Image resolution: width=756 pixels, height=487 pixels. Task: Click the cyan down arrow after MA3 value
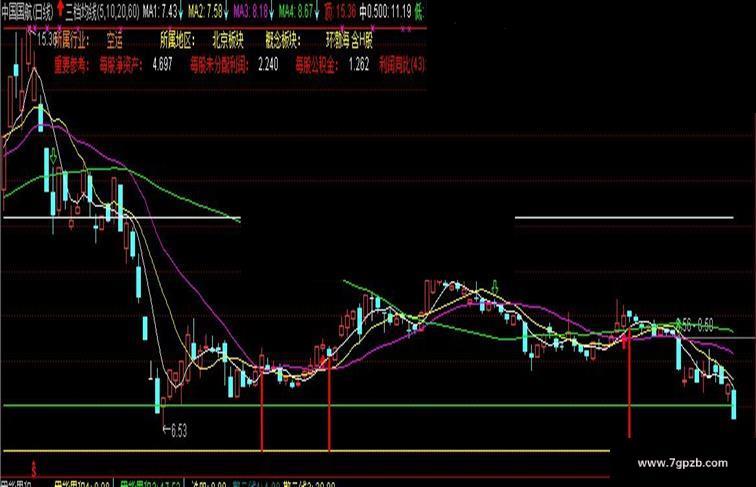(x=271, y=13)
